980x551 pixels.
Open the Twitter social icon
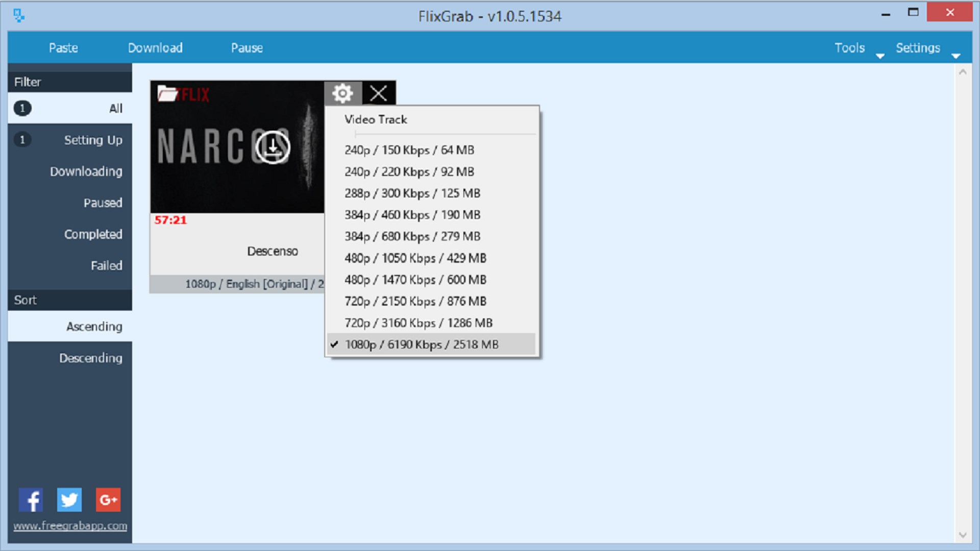click(69, 500)
